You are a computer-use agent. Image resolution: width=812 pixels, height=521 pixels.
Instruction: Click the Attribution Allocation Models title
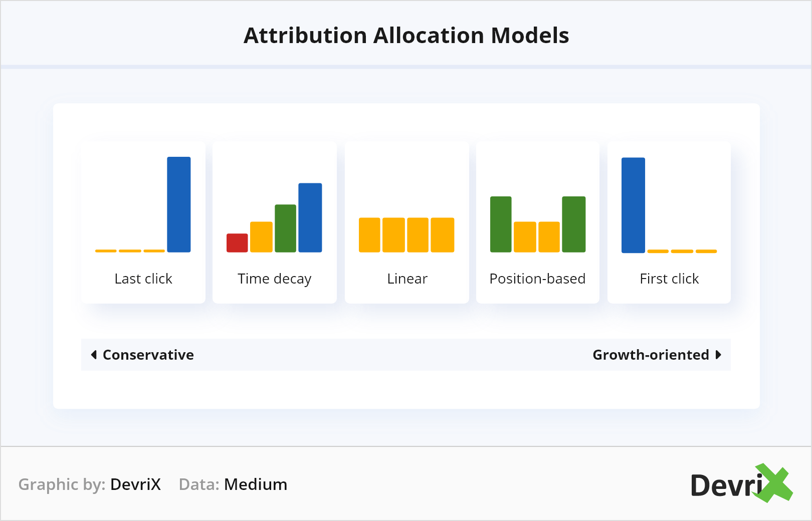(406, 36)
